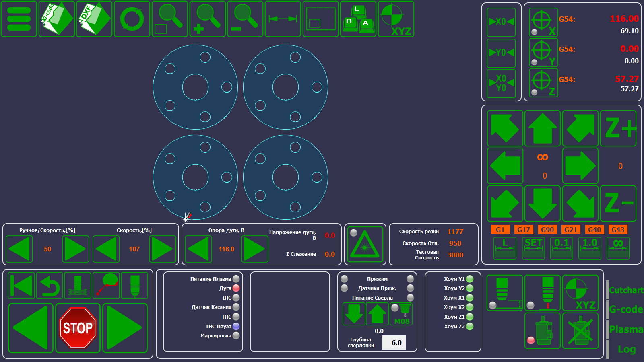Viewport: 644px width, 362px height.
Task: Click the laser pointer triangle icon
Action: [x=365, y=245]
